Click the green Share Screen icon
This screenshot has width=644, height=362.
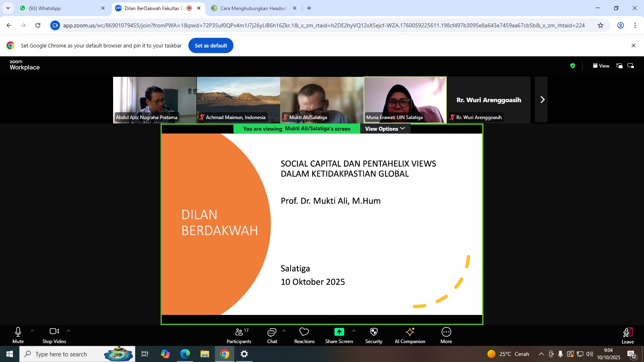(339, 332)
